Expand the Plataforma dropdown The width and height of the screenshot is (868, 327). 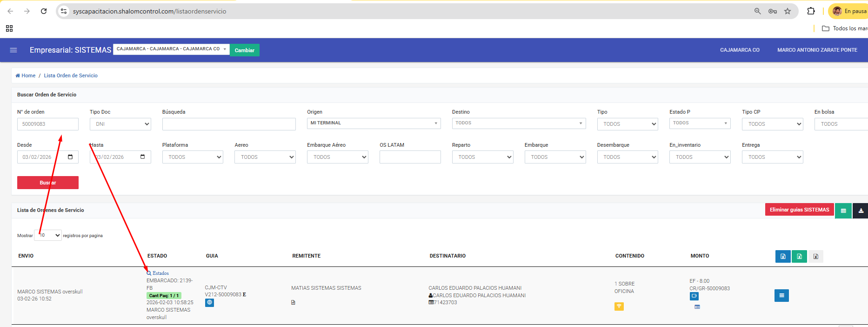coord(193,157)
